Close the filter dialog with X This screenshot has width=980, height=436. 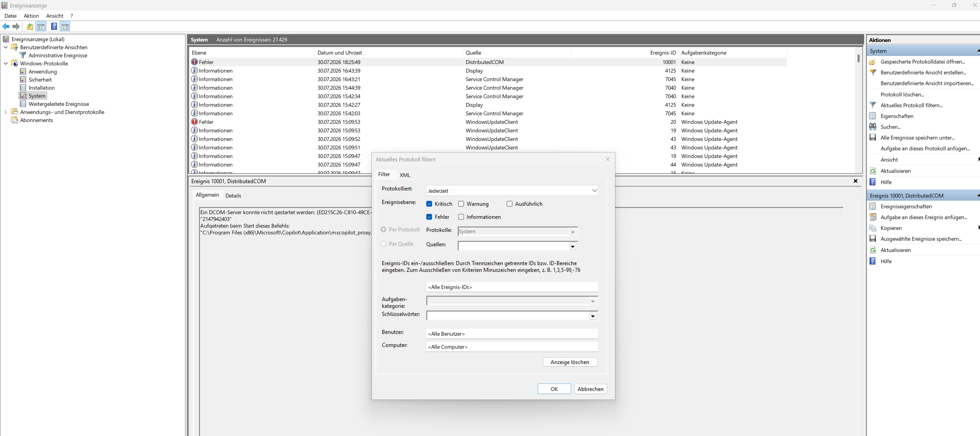point(607,159)
